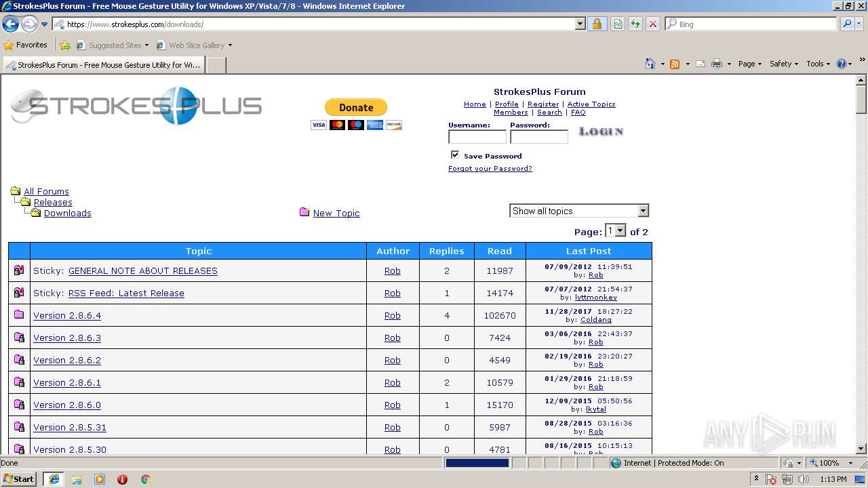Expand the Bing search options dropdown arrow
868x488 pixels.
860,24
